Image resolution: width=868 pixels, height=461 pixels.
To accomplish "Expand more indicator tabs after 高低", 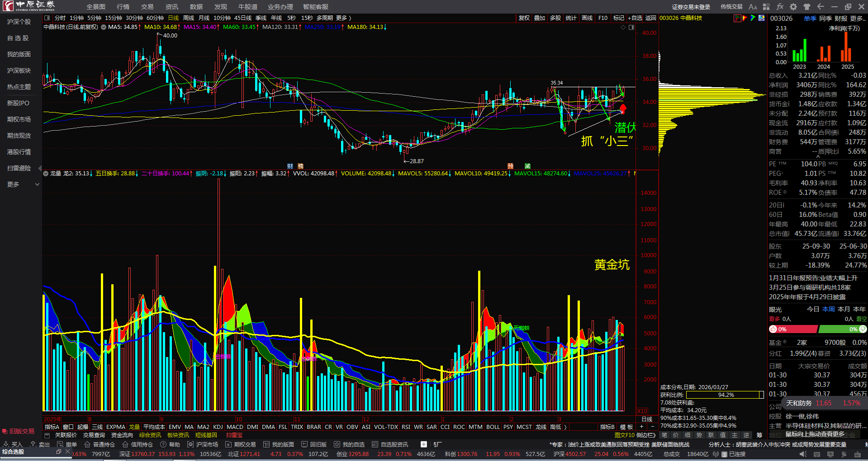I will click(x=565, y=427).
